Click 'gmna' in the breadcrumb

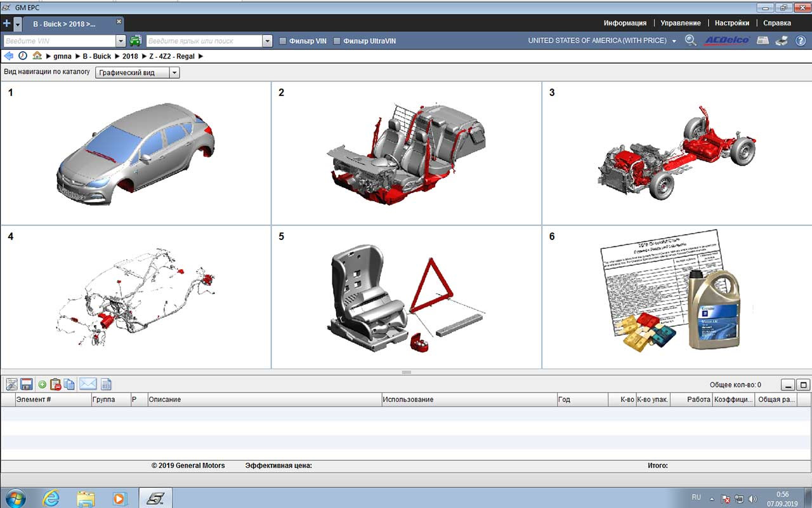[x=62, y=57]
